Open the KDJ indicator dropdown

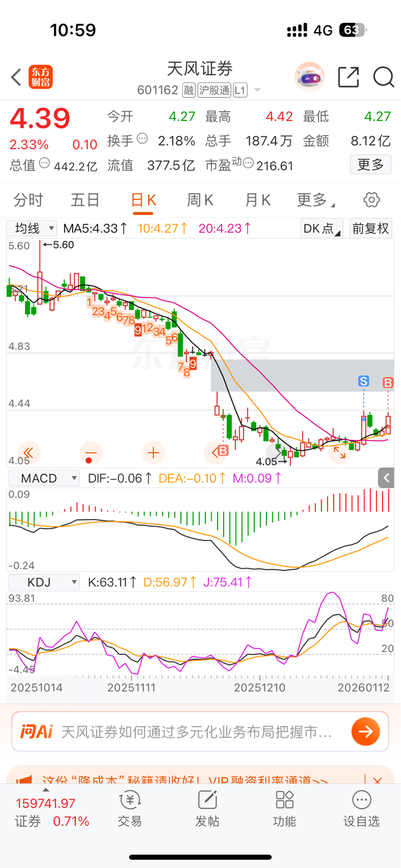(43, 582)
